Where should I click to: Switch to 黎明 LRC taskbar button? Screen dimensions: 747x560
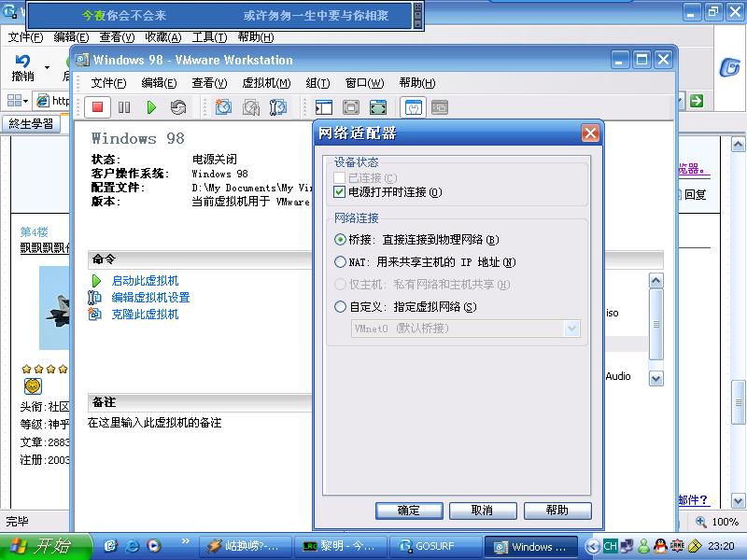pos(340,546)
